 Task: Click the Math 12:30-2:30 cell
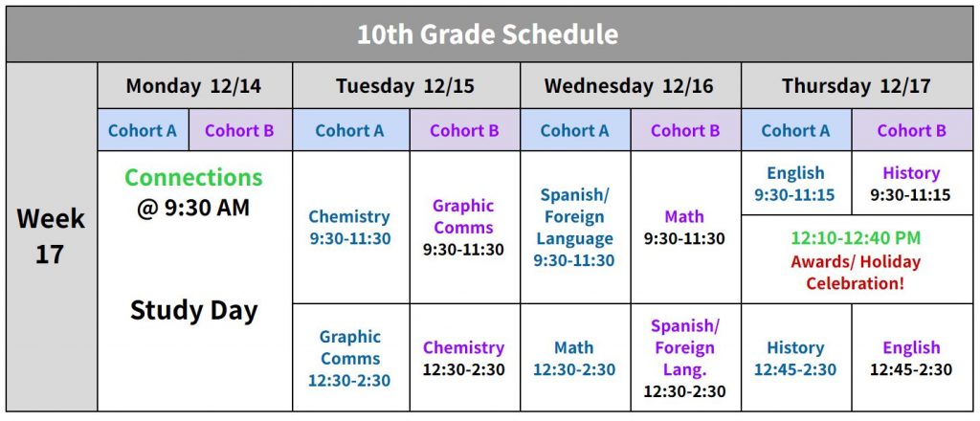pyautogui.click(x=574, y=359)
